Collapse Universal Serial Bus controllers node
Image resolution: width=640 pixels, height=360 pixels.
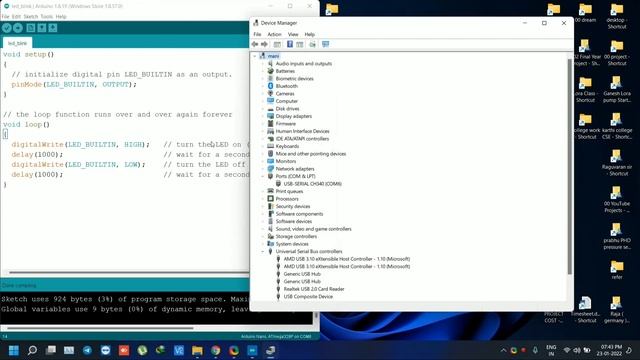click(x=263, y=251)
